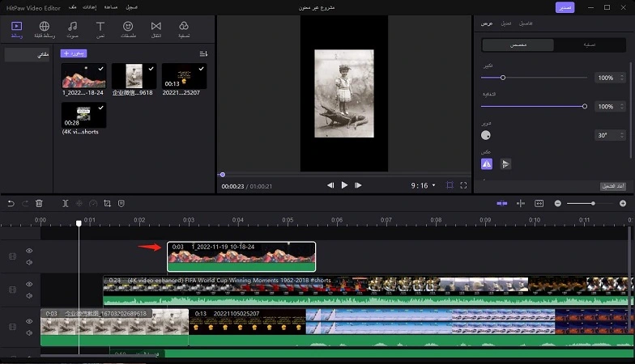The image size is (635, 364).
Task: Click the crop tool in timeline toolbar
Action: 107,204
